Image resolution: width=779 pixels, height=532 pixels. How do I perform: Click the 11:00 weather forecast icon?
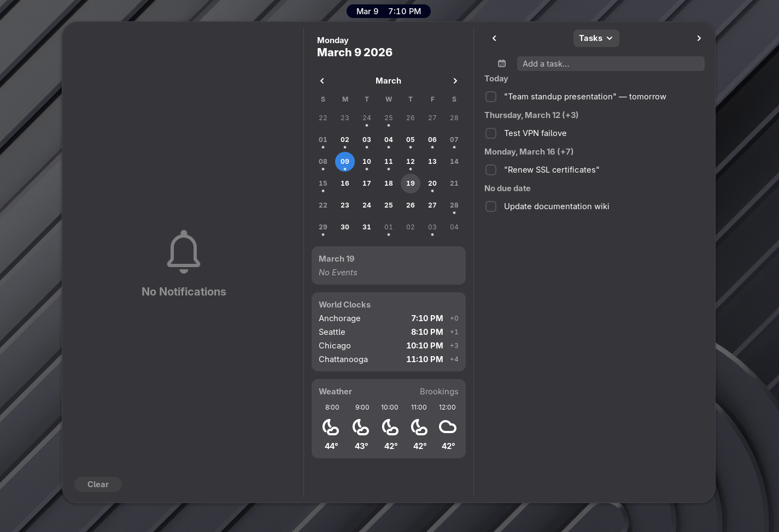coord(419,427)
